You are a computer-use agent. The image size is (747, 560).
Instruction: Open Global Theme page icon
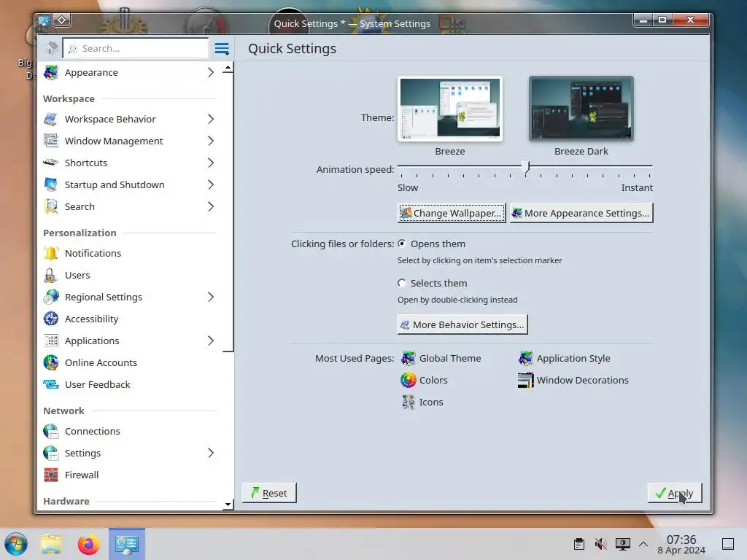[409, 358]
